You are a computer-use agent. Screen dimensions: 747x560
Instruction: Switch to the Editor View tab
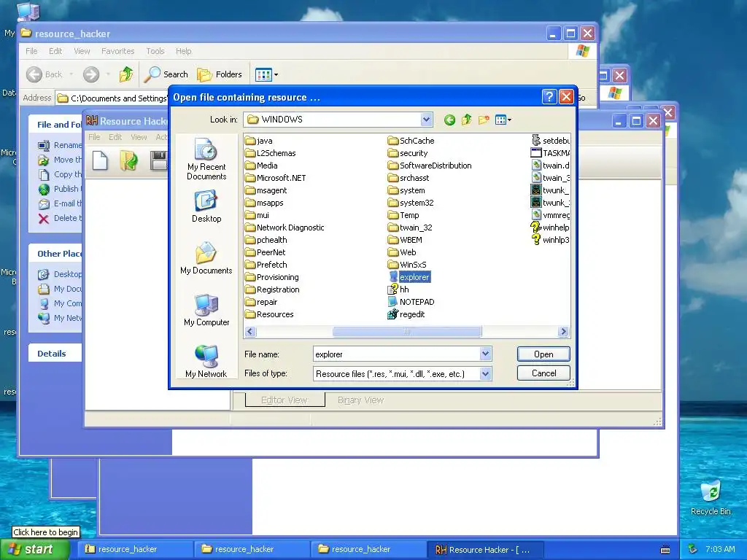tap(285, 400)
